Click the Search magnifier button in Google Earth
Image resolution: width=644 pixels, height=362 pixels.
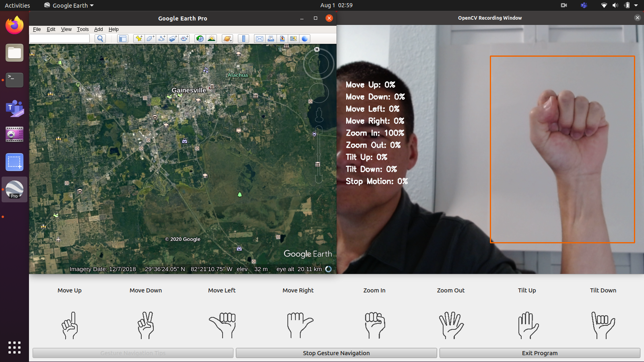100,39
